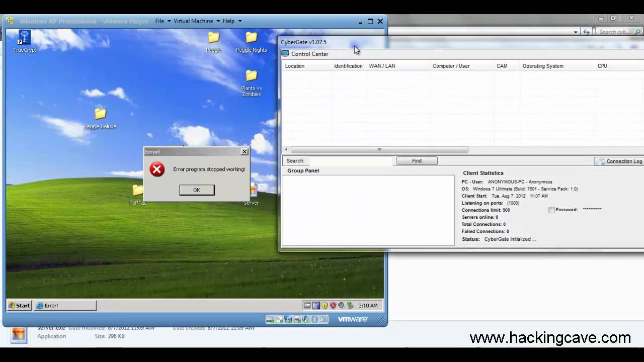Screen dimensions: 644x362
Task: Click the CD/DVD device icon in VMware bar
Action: pos(279,319)
